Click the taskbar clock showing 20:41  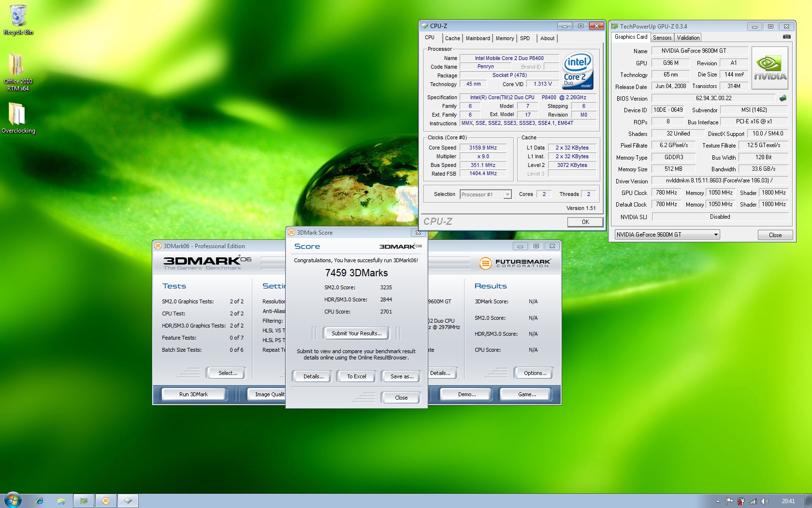(x=788, y=501)
